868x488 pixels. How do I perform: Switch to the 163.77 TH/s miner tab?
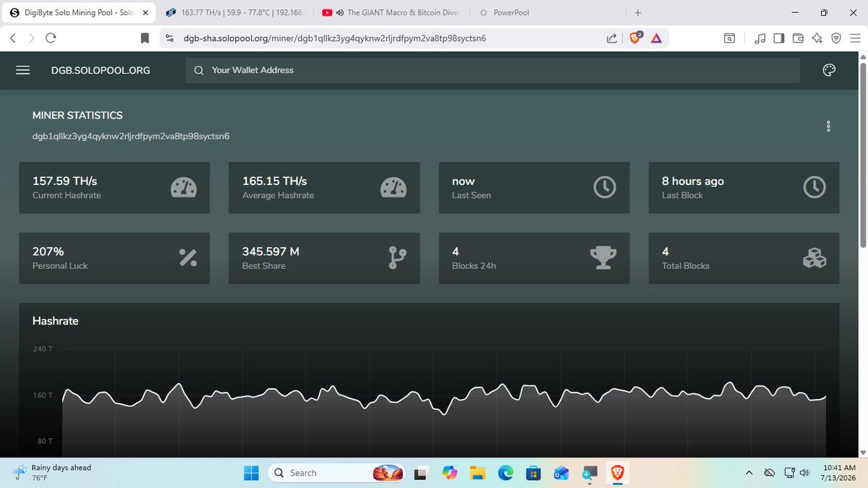pos(235,12)
